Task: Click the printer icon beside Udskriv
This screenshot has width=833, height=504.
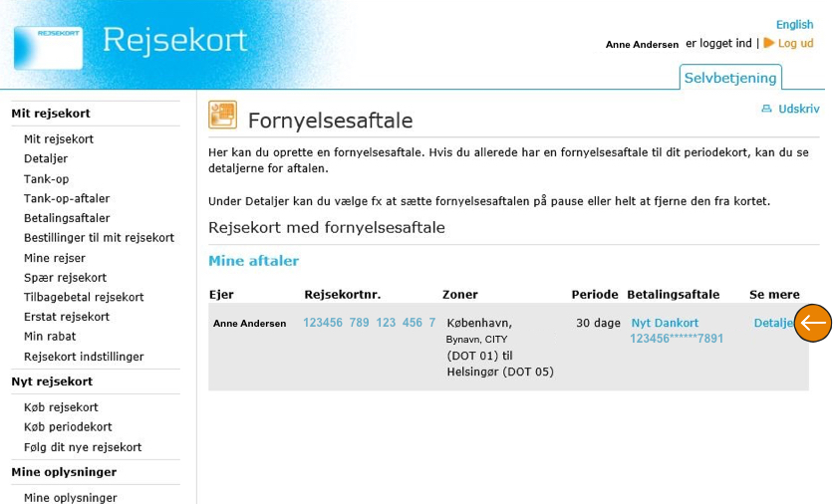Action: pyautogui.click(x=766, y=109)
